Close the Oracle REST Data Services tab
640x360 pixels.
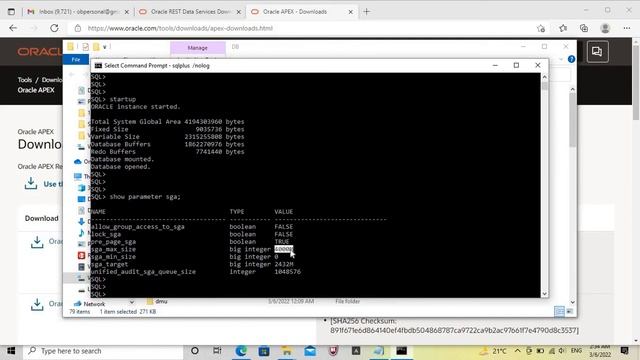point(238,12)
